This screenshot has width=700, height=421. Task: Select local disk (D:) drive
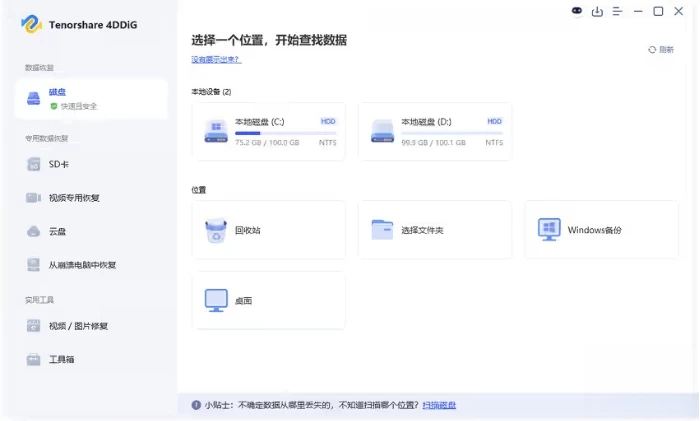point(434,131)
